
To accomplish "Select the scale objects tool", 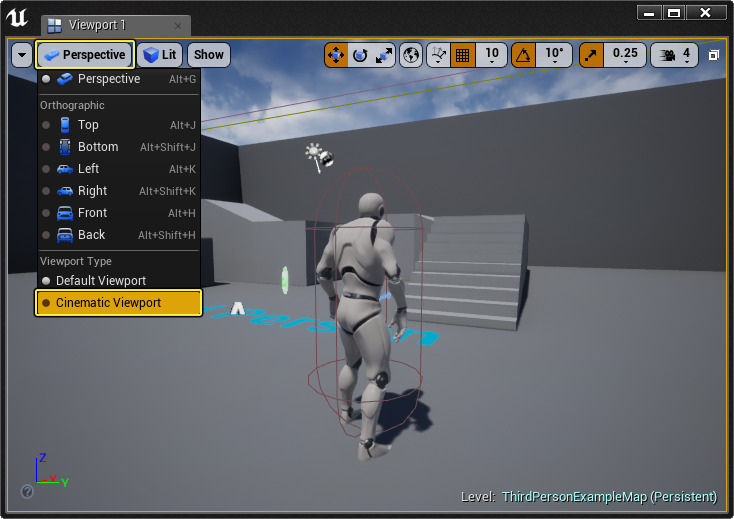I will [x=384, y=55].
